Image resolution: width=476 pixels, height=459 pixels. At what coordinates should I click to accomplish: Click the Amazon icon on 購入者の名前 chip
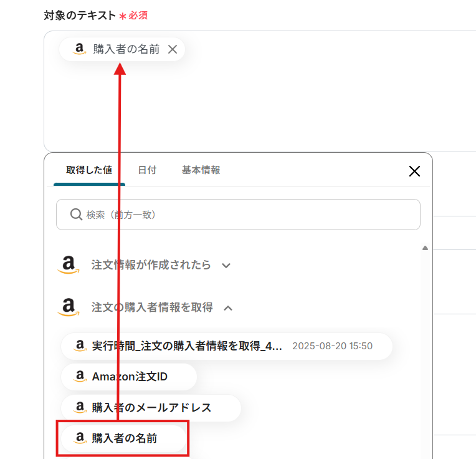point(80,49)
